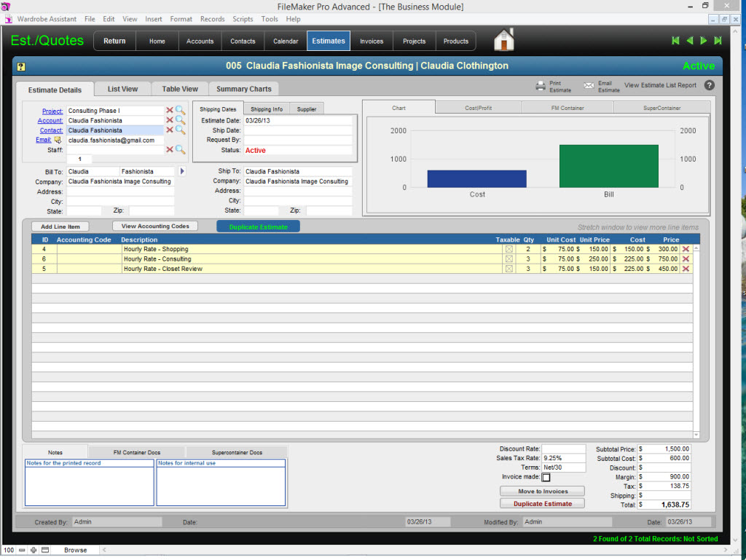Delete the Hourly Rate - Consulting line item

tap(686, 259)
